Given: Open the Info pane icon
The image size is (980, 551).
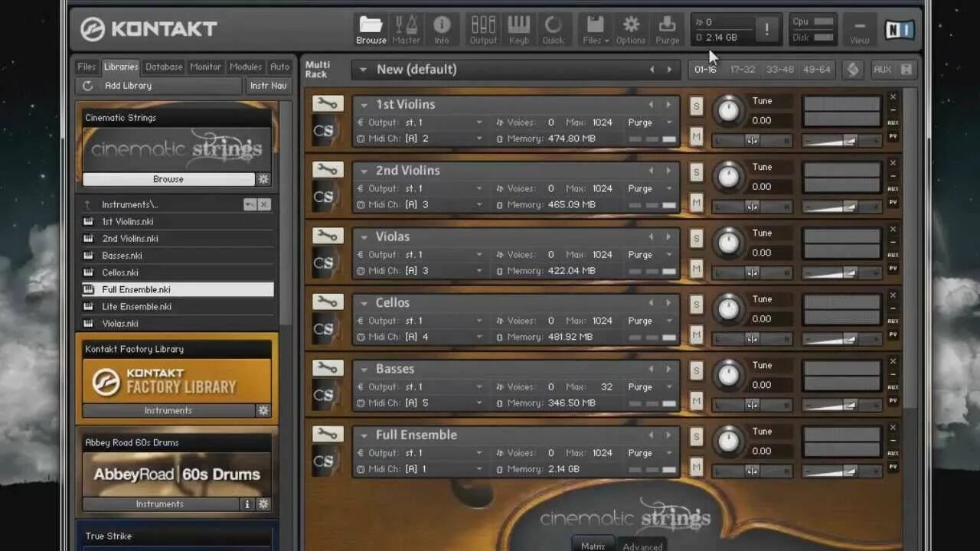Looking at the screenshot, I should (442, 30).
